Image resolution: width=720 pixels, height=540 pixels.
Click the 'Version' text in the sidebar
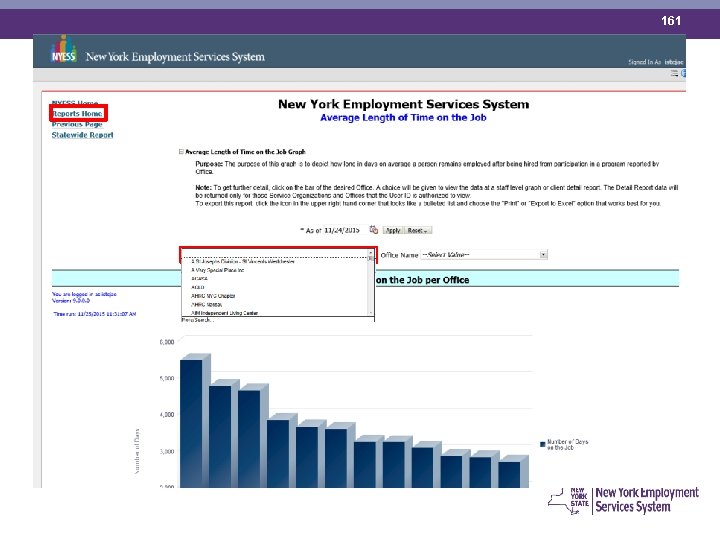(71, 301)
